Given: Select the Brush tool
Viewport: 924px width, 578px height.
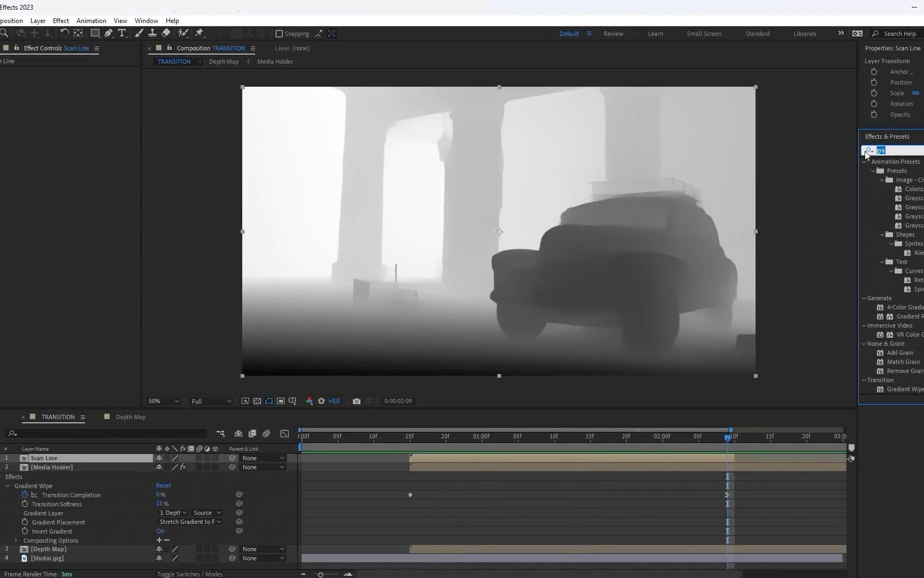Looking at the screenshot, I should click(139, 33).
